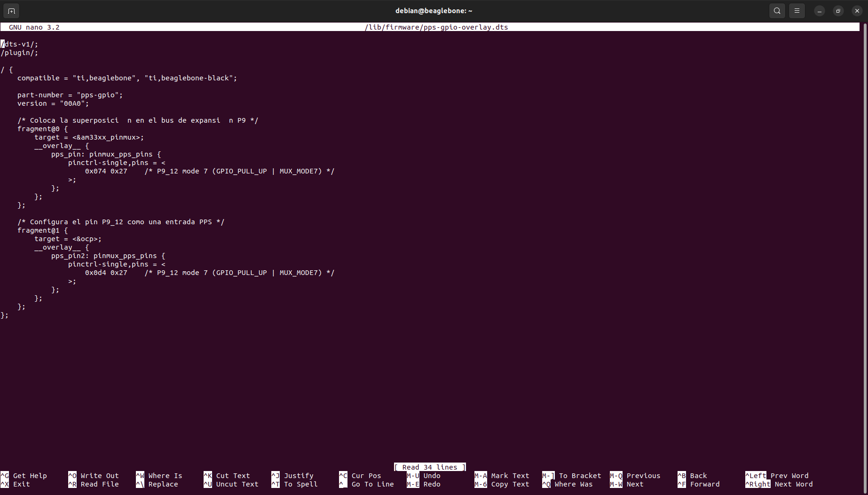Click the 0x074 0x27 pin value line
The image size is (868, 495).
[x=210, y=171]
